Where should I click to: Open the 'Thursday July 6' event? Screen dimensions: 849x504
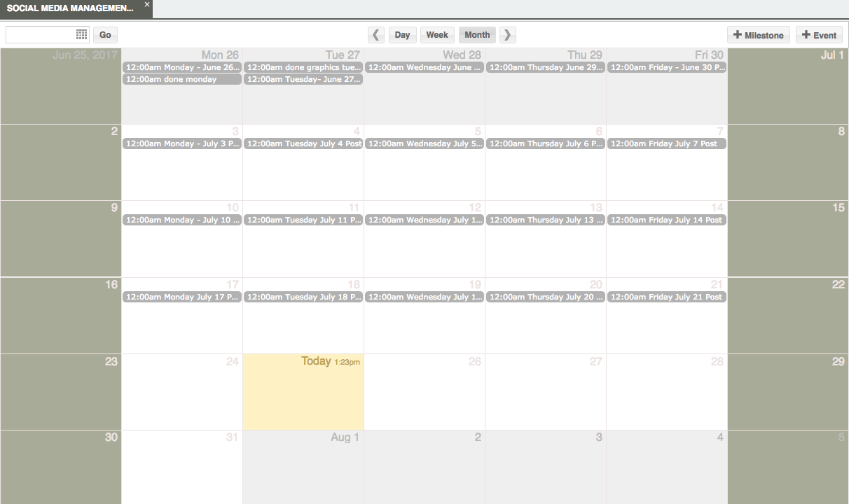click(x=546, y=143)
